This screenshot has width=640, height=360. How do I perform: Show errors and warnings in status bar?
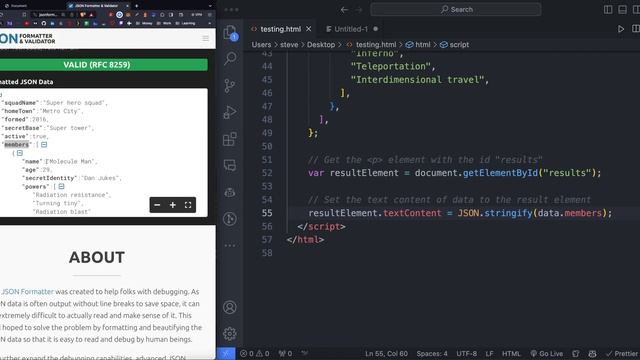[x=255, y=353]
